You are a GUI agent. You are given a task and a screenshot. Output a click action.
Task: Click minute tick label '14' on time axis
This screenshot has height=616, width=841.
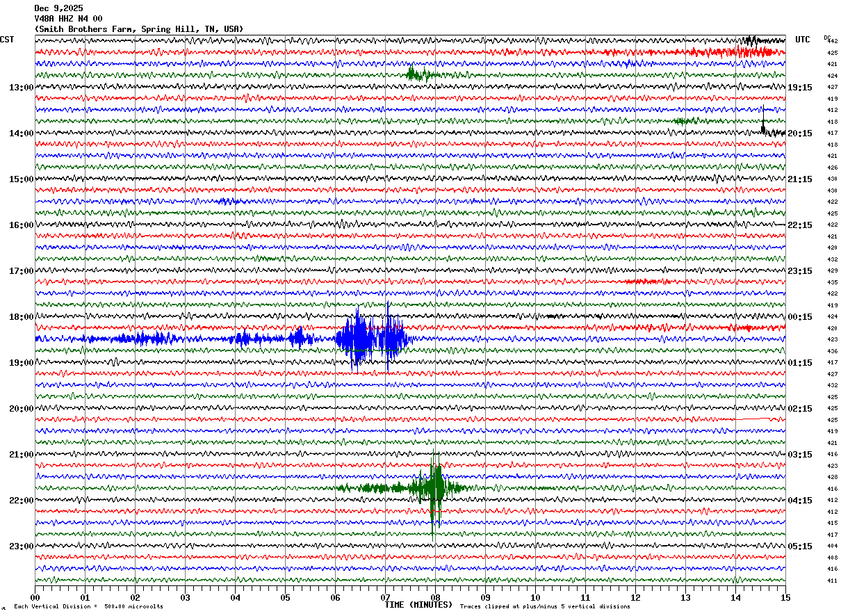[735, 597]
